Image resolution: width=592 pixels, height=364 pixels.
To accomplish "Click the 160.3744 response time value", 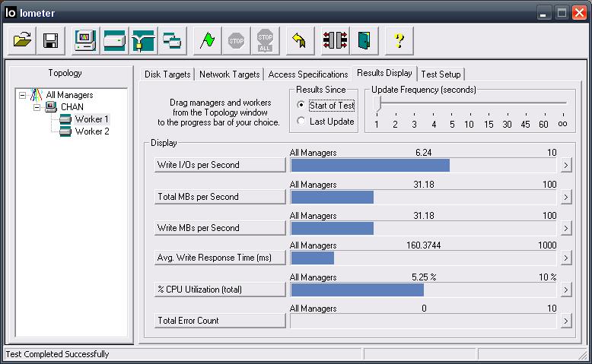I will [x=423, y=245].
